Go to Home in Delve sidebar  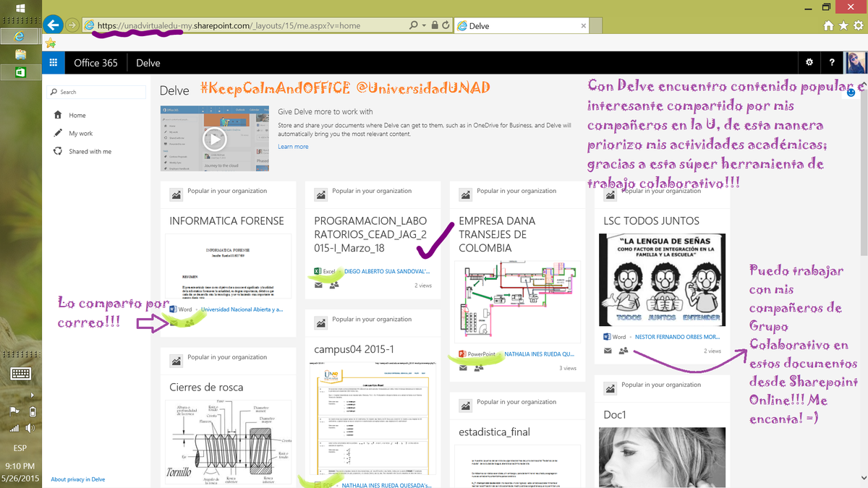77,115
